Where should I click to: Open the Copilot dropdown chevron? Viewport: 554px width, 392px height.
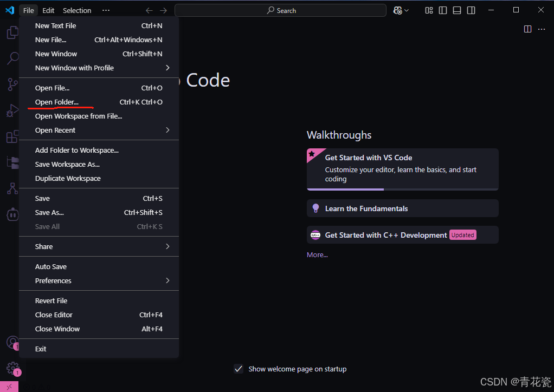pos(407,11)
